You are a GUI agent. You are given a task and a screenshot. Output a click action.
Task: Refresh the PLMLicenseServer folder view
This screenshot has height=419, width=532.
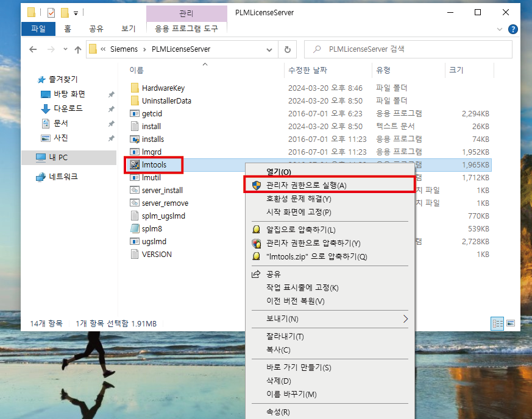click(288, 49)
